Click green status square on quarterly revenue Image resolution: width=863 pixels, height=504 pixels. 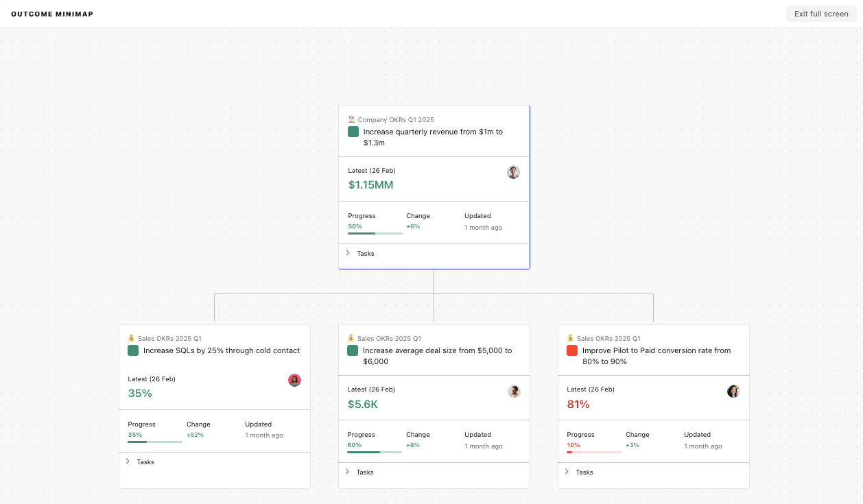click(x=353, y=132)
